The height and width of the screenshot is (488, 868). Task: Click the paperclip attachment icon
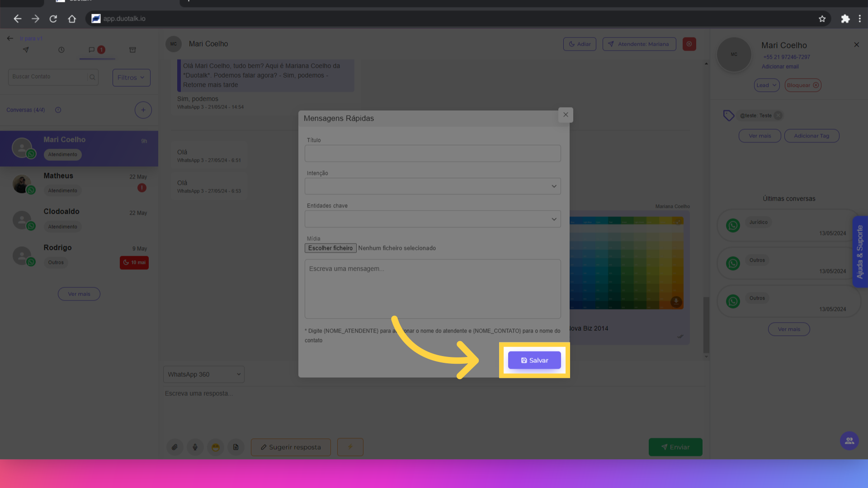175,447
